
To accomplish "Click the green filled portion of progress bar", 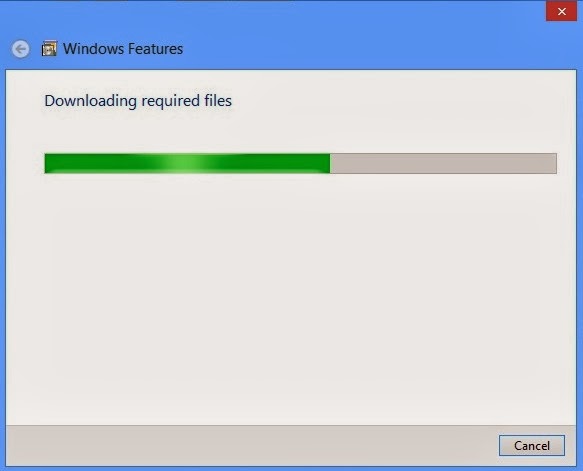I will [x=187, y=163].
